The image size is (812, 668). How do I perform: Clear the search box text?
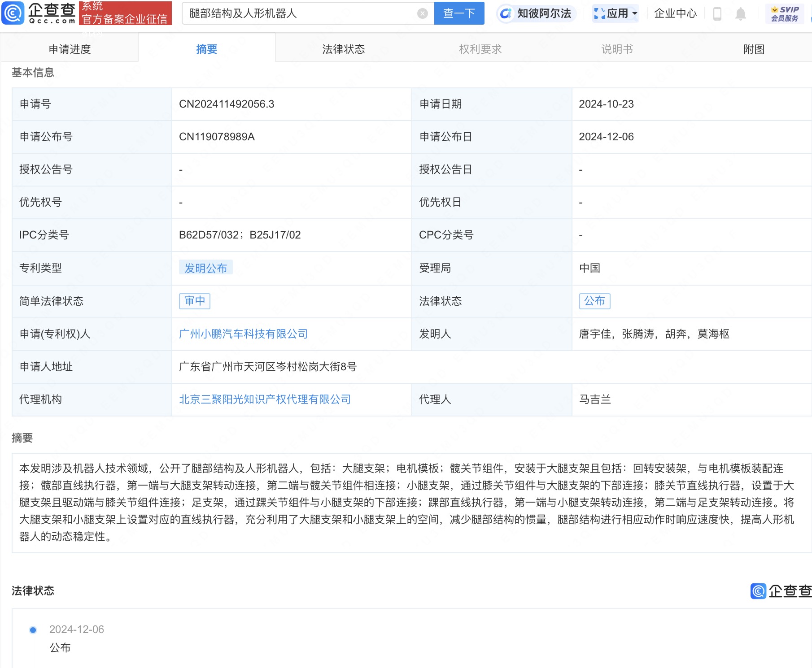click(422, 13)
